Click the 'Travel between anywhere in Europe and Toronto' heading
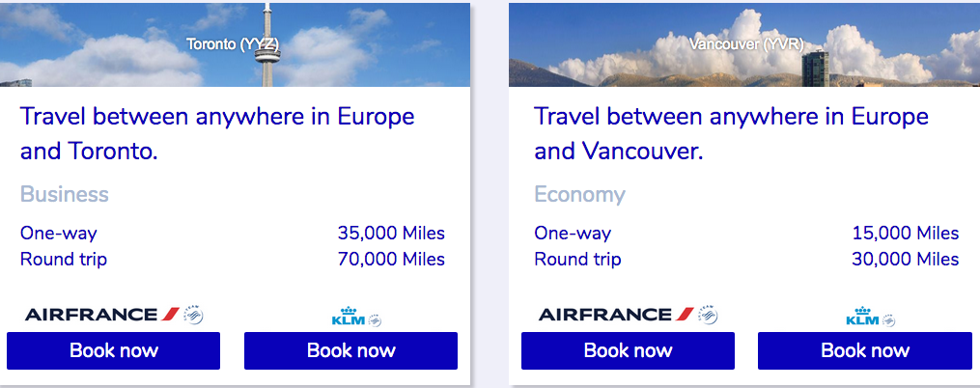The width and height of the screenshot is (980, 388). pos(217,134)
